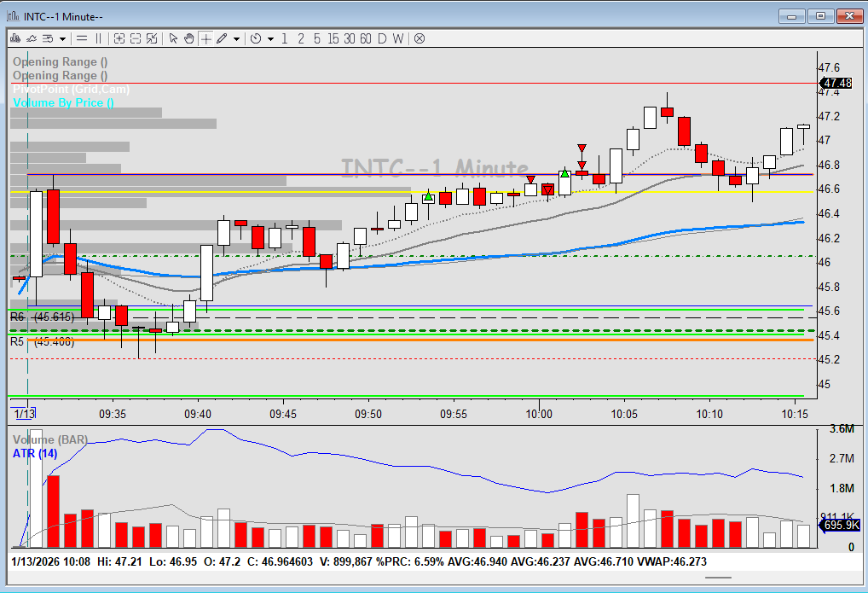Click V: 899,867 in the status bar

click(x=346, y=561)
